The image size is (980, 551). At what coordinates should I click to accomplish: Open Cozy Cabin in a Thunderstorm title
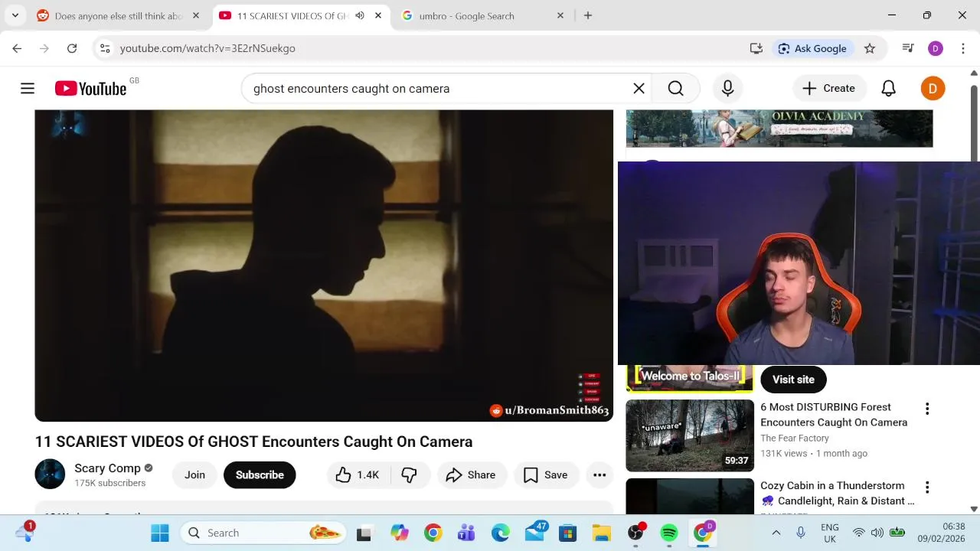click(x=837, y=494)
